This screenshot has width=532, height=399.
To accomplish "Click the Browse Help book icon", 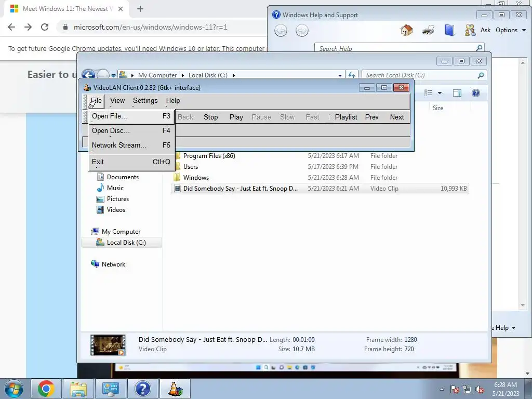I will [x=449, y=31].
